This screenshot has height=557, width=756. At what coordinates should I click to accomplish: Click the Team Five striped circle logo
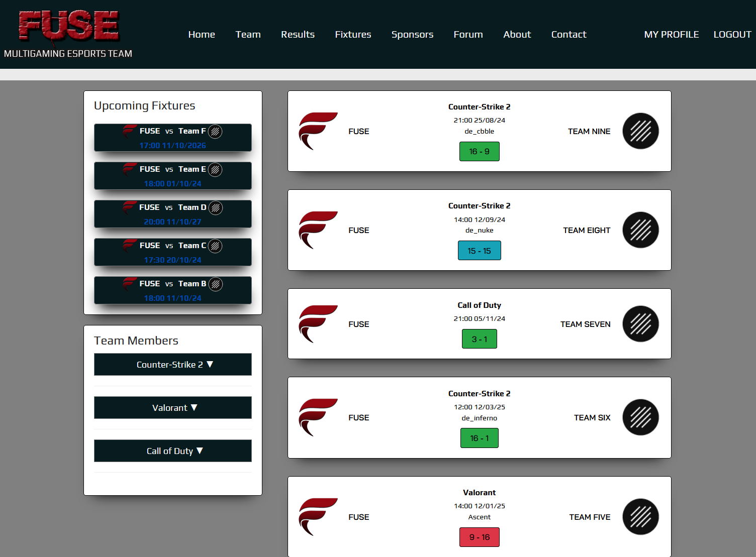(640, 517)
